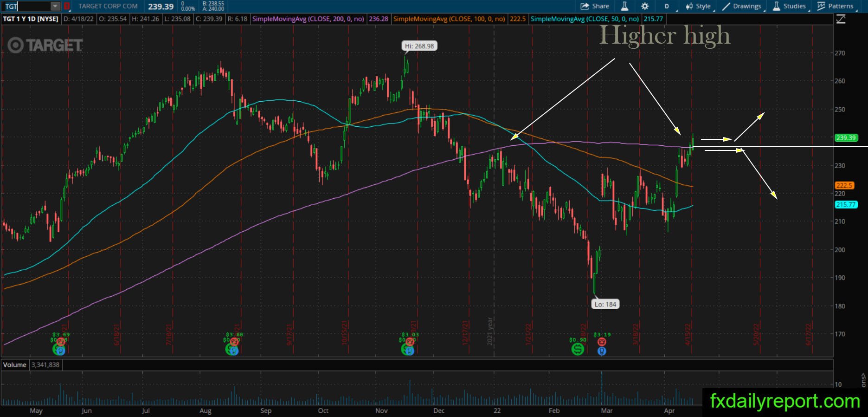Screen dimensions: 868x417
Task: Click the Share label text
Action: (601, 7)
